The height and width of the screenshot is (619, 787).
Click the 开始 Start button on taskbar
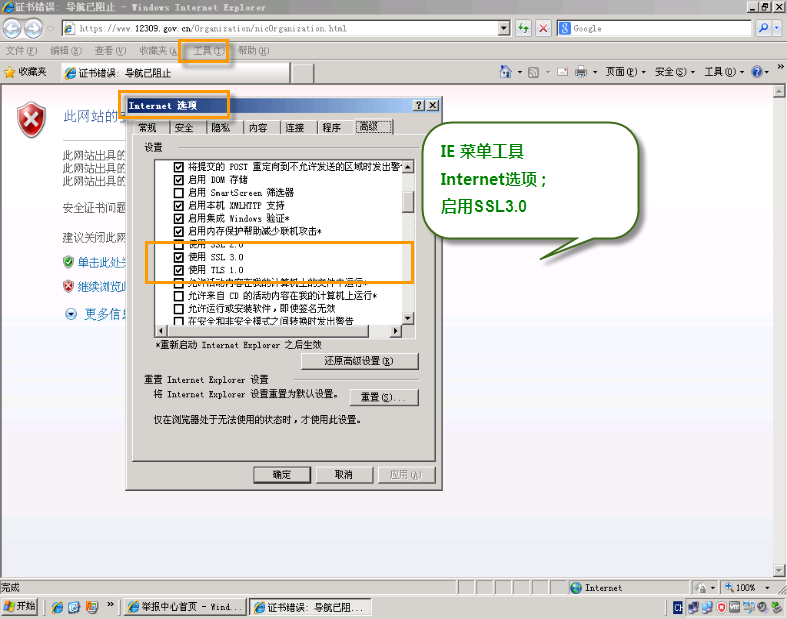[x=21, y=606]
